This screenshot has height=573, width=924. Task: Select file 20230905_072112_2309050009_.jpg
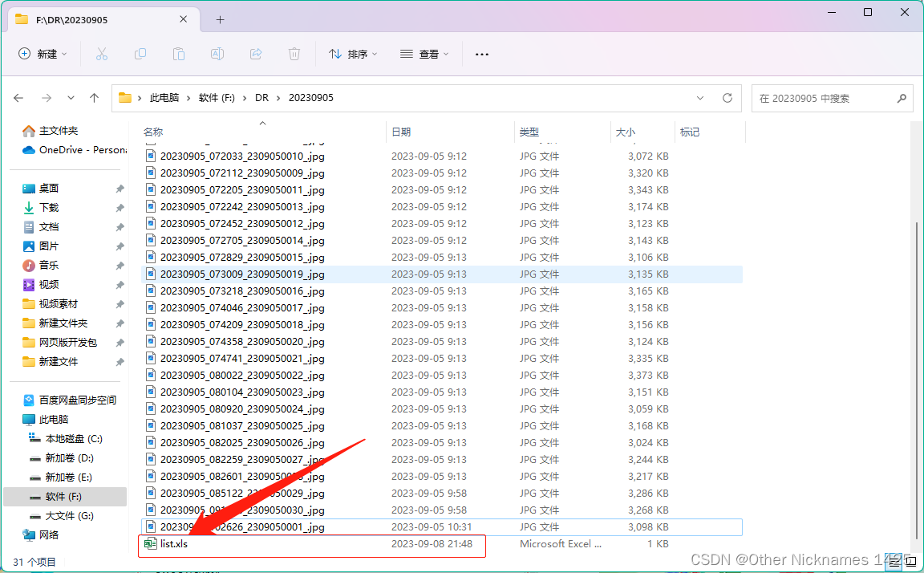pyautogui.click(x=242, y=173)
